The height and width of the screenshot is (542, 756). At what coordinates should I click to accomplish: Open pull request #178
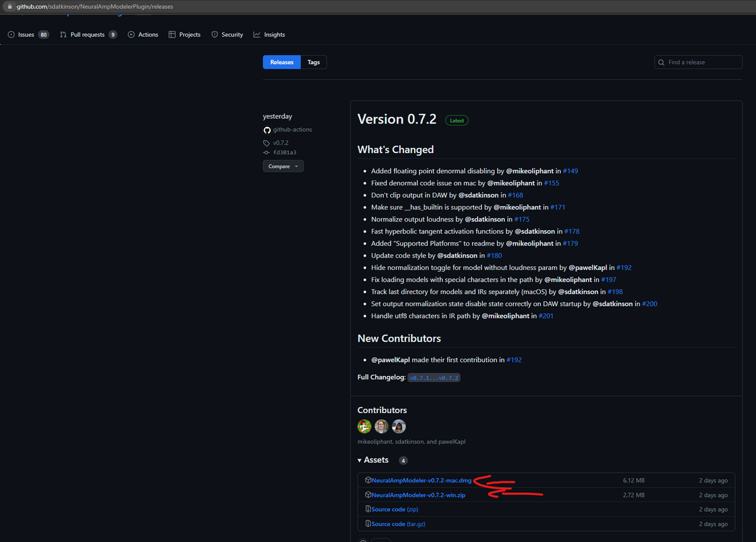tap(572, 231)
